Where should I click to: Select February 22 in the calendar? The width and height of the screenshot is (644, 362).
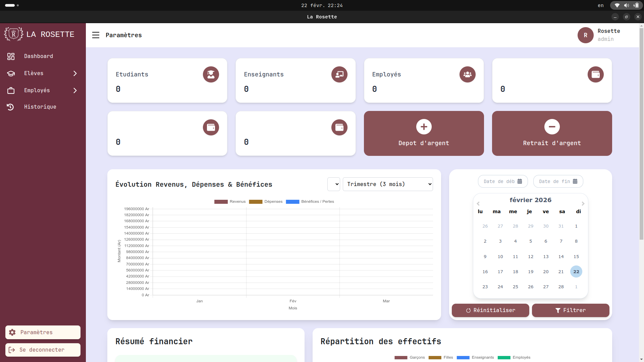pyautogui.click(x=576, y=271)
